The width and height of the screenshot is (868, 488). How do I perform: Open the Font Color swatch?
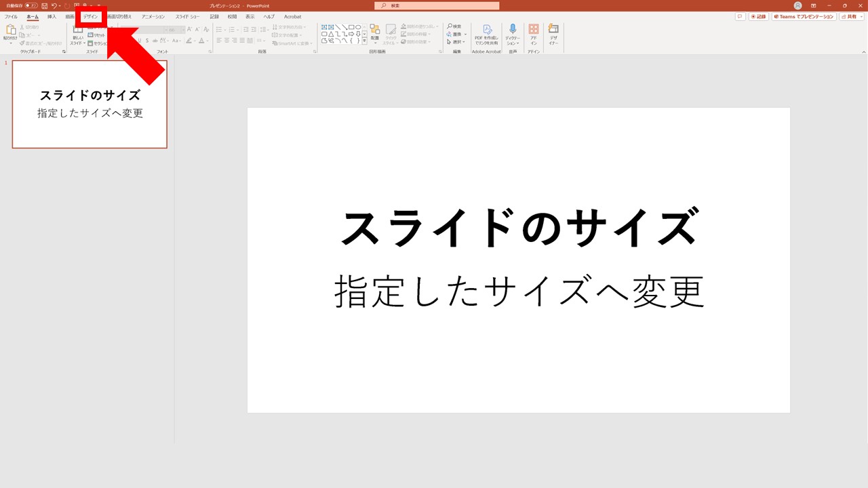click(203, 40)
